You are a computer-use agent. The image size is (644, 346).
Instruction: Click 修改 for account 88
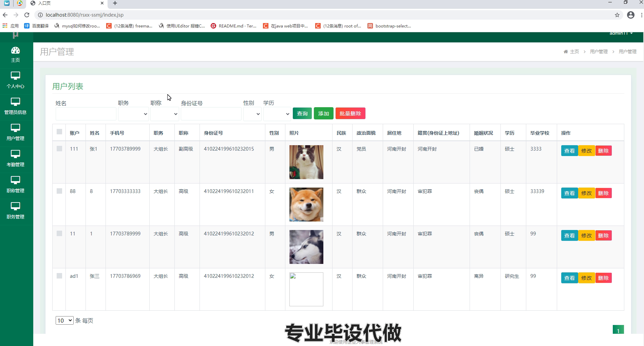click(x=587, y=193)
